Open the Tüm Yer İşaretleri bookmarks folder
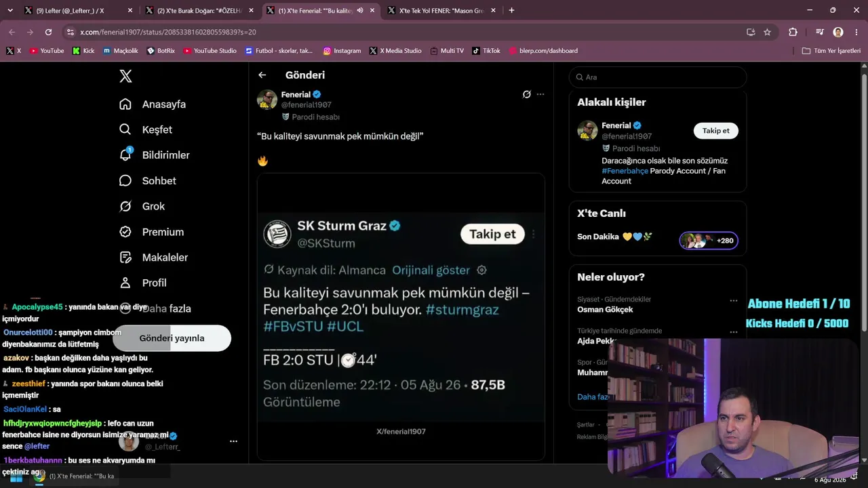The height and width of the screenshot is (488, 868). 831,51
